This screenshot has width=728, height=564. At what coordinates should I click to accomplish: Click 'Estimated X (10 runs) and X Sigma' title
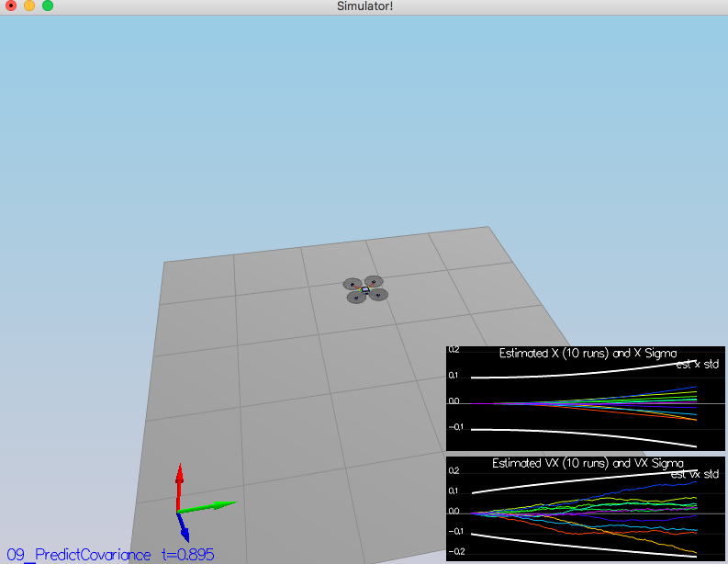coord(588,354)
